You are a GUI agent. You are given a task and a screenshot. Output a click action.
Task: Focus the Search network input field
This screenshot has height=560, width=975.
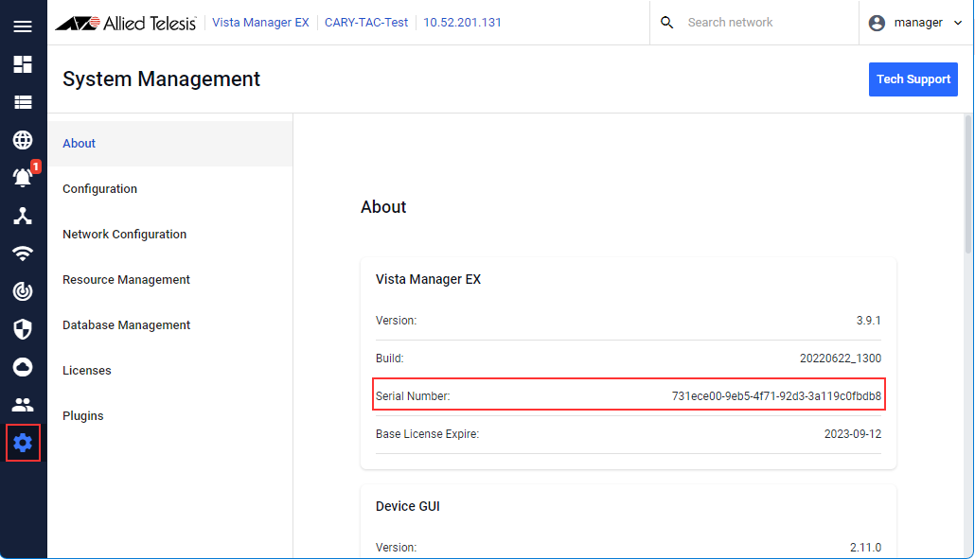click(x=757, y=23)
